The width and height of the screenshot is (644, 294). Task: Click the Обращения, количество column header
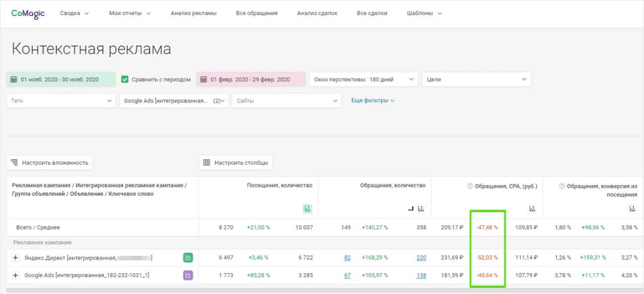point(393,186)
